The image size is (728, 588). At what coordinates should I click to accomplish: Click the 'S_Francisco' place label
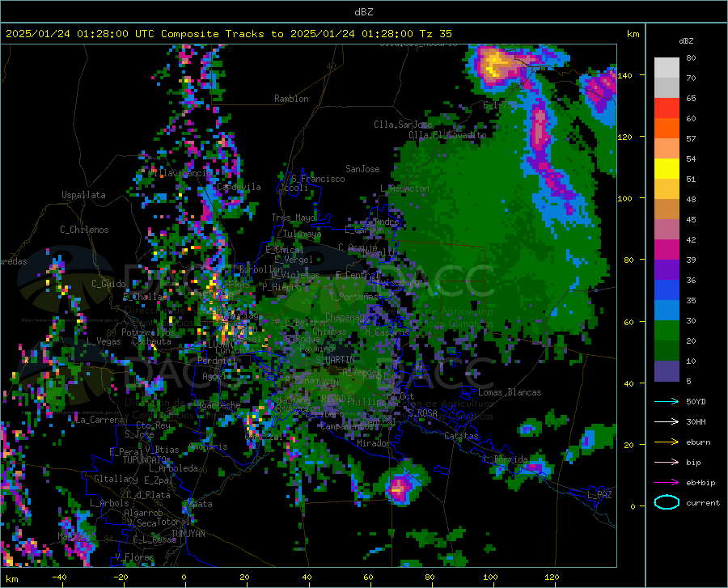click(318, 179)
